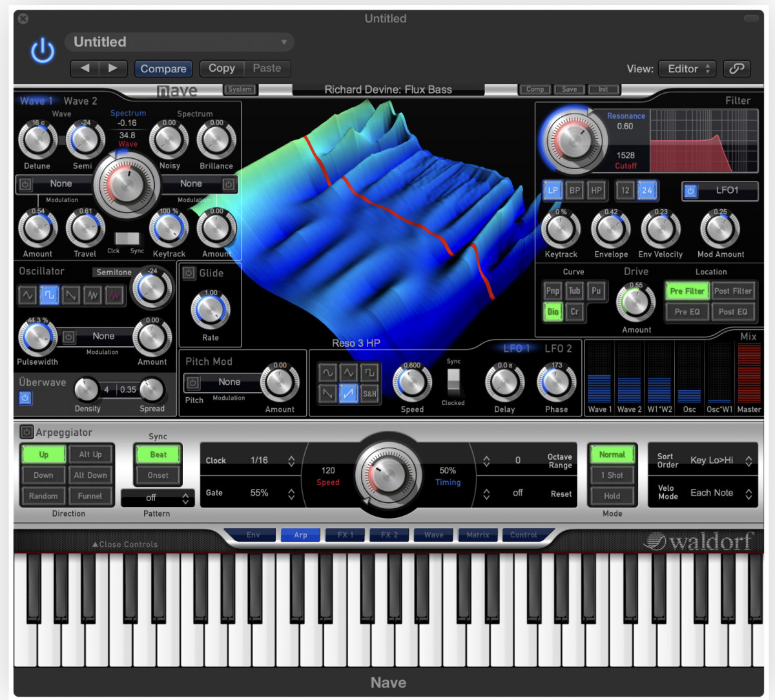Select the S&H LFO shape

[x=369, y=393]
